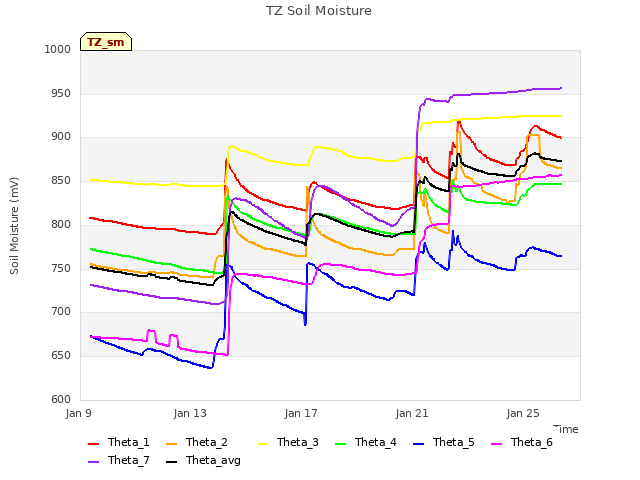The height and width of the screenshot is (480, 640).
Task: Click the 800 y-axis label
Action: [61, 224]
